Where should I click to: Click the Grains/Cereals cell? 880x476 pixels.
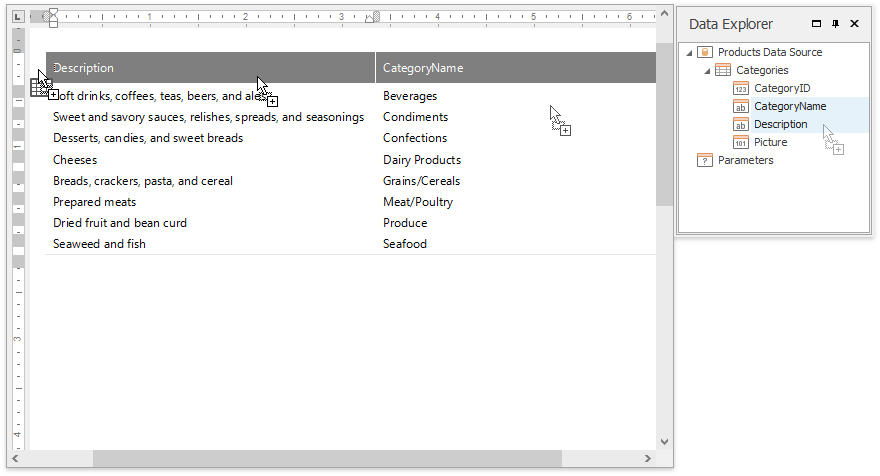[421, 181]
